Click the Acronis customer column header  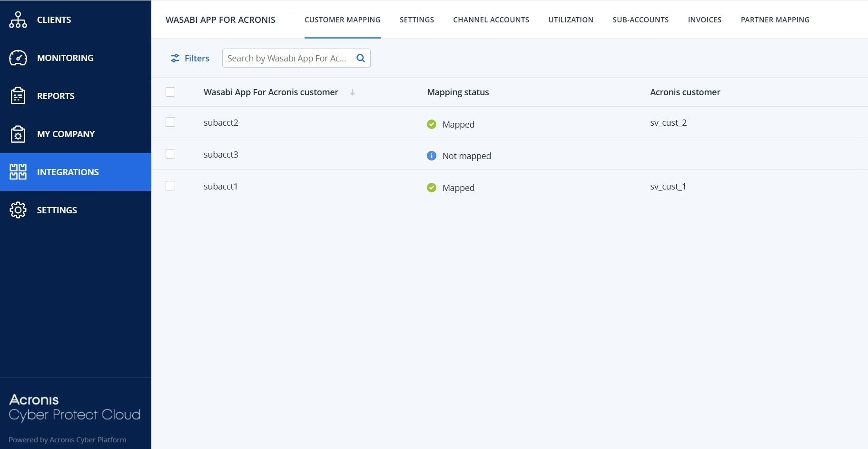click(x=685, y=92)
